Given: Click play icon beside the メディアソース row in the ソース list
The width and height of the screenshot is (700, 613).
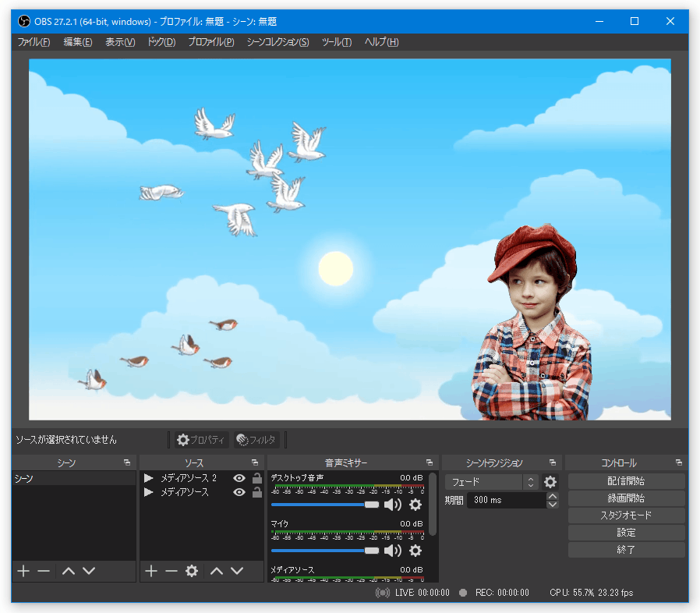Looking at the screenshot, I should [149, 492].
